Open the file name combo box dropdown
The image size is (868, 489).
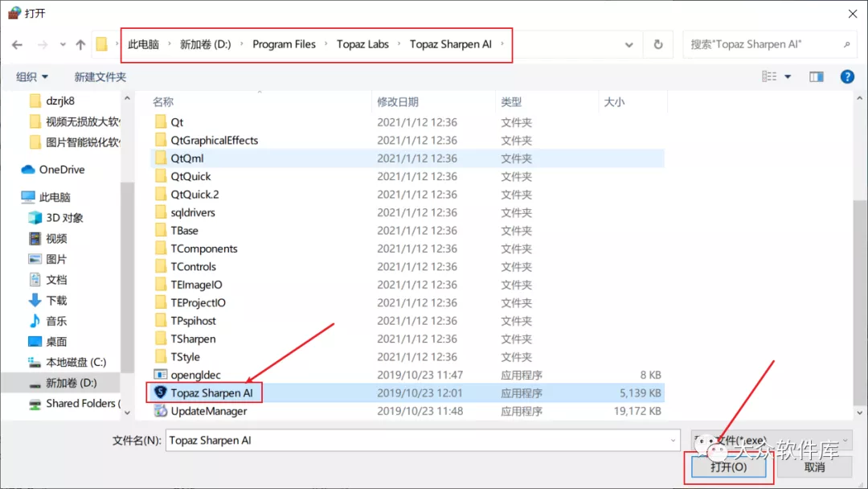(x=673, y=441)
